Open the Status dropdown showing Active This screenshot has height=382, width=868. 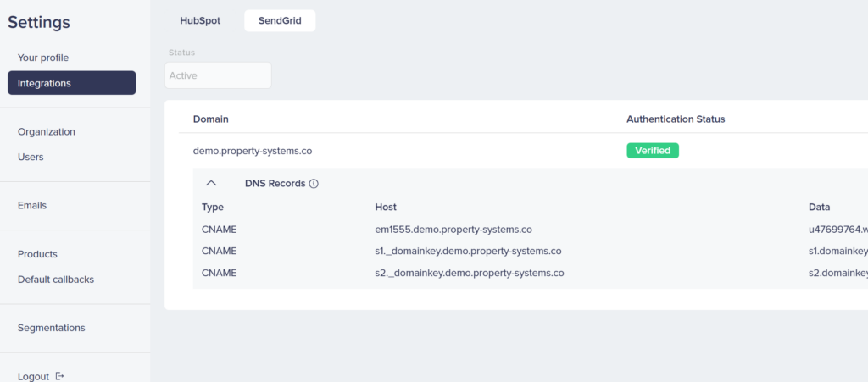click(218, 75)
